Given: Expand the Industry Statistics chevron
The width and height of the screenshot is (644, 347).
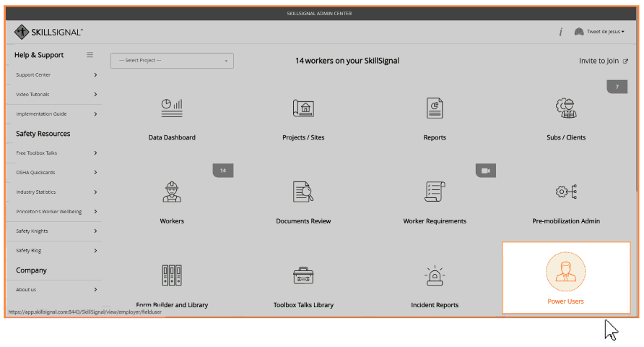Looking at the screenshot, I should (96, 192).
